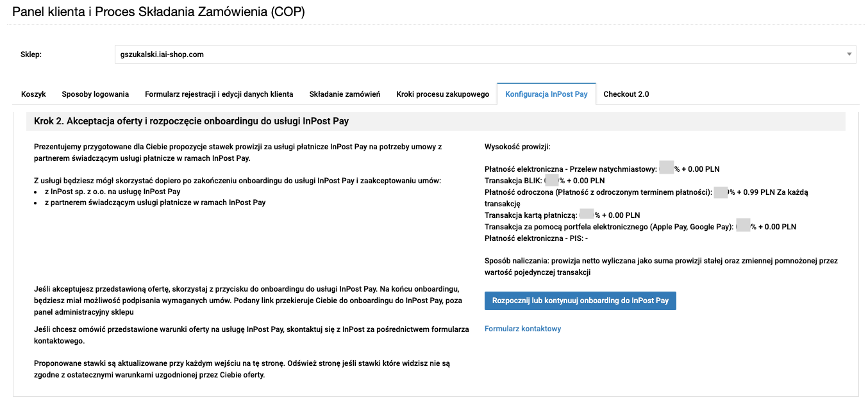The width and height of the screenshot is (868, 405).
Task: Click the Transakcja BLIK commission line
Action: pyautogui.click(x=544, y=181)
